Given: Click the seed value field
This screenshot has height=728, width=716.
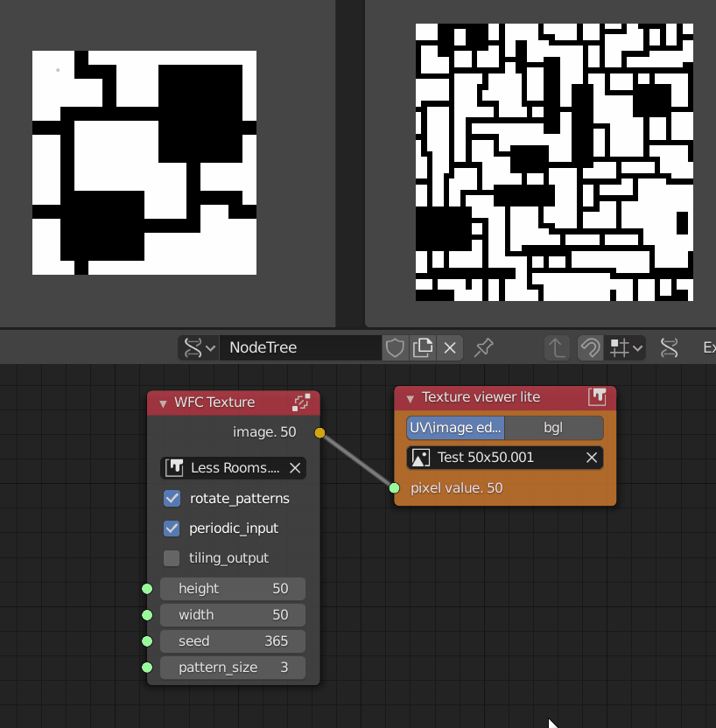Looking at the screenshot, I should [x=233, y=641].
